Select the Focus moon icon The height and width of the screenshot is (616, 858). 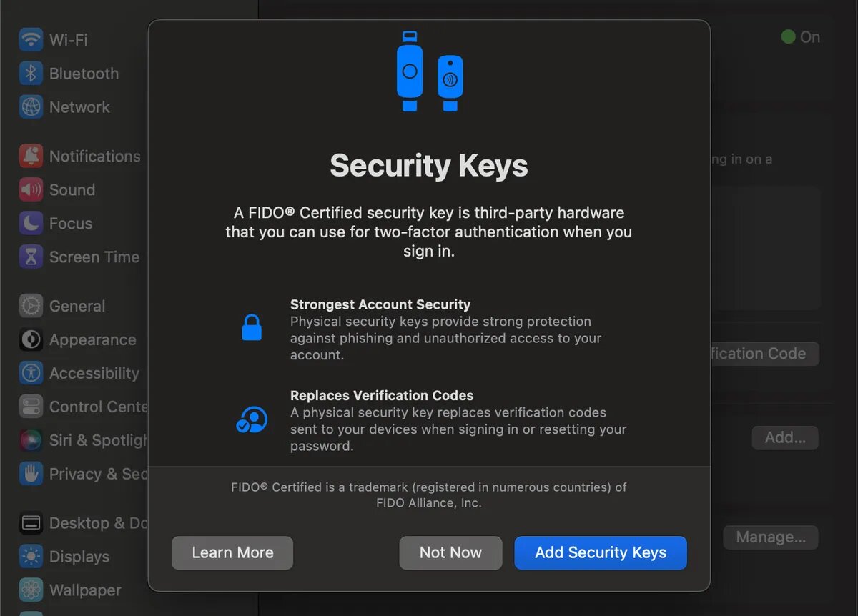pos(31,223)
